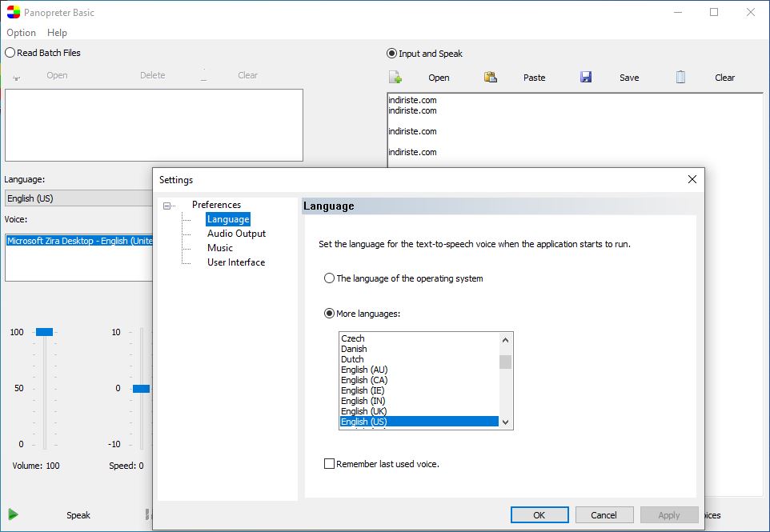This screenshot has height=532, width=770.
Task: Click the Panopreter Basic app logo icon
Action: pyautogui.click(x=14, y=12)
